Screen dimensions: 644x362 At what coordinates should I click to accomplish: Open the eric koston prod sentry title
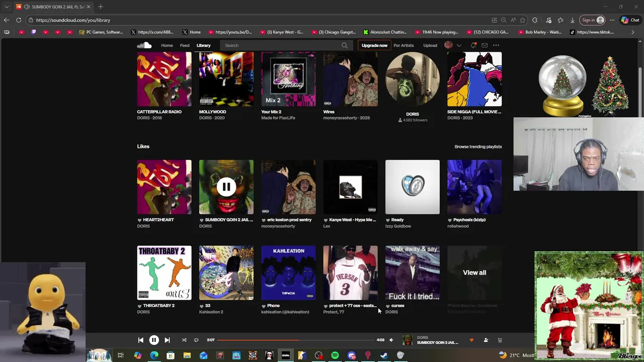(289, 220)
